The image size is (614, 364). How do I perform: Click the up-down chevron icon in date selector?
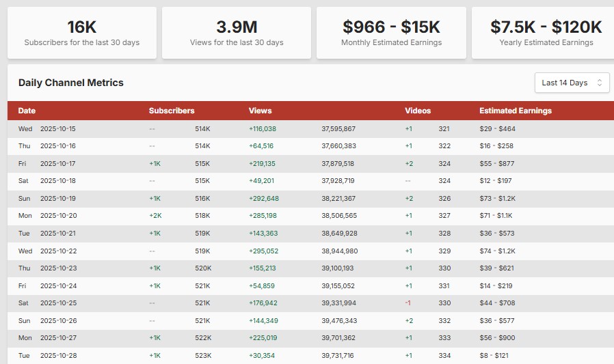pos(600,83)
